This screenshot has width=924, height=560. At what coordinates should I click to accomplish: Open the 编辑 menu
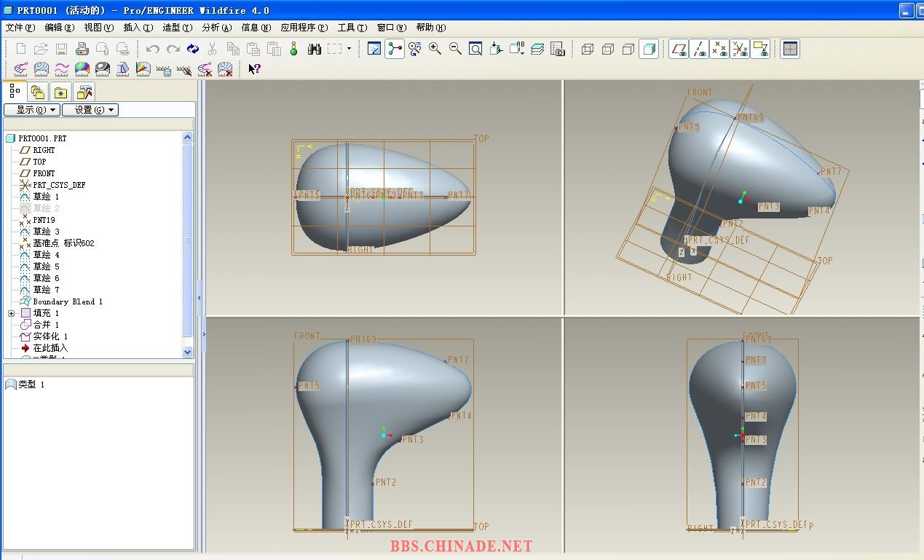point(60,28)
